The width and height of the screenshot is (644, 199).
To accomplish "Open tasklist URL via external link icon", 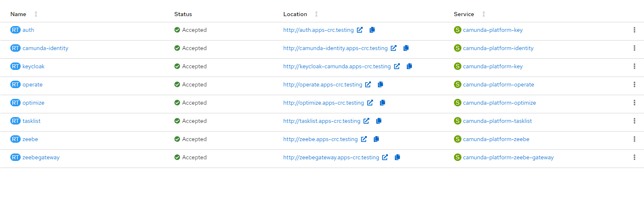I will [x=366, y=121].
